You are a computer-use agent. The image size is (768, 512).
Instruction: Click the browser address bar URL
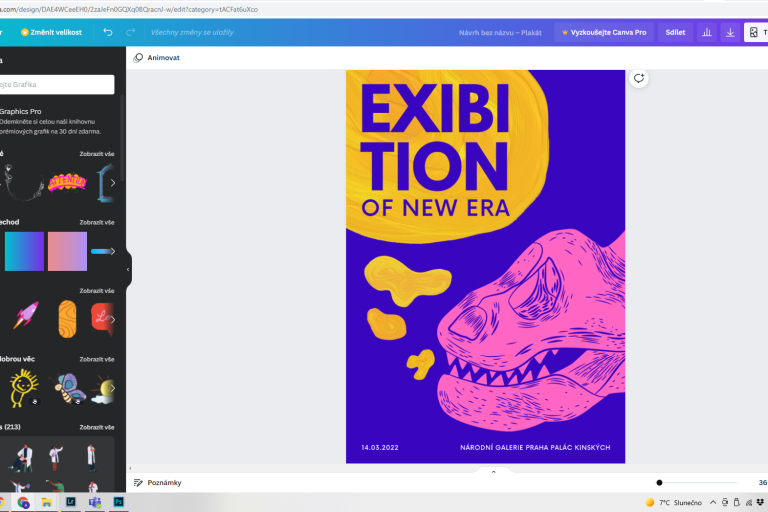click(x=129, y=9)
